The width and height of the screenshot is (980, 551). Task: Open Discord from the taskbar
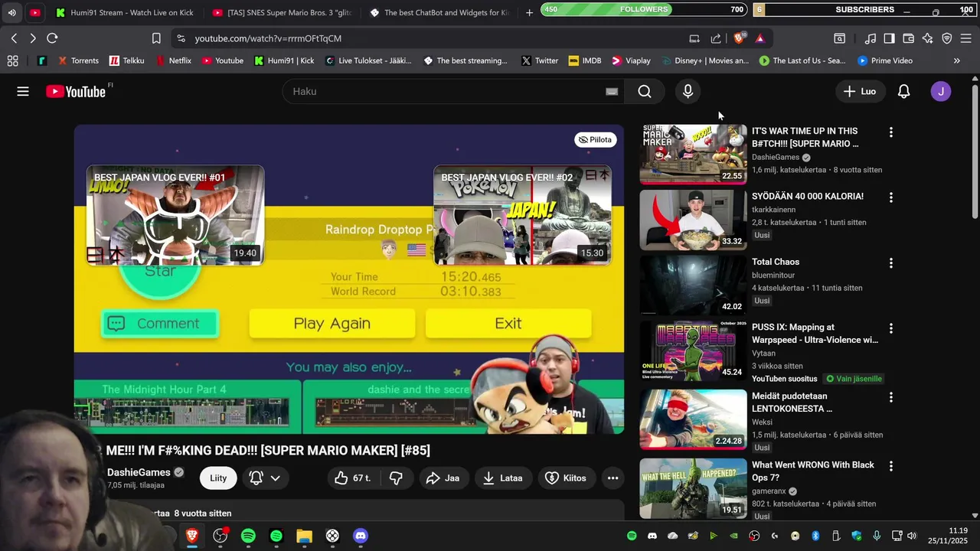(x=361, y=536)
